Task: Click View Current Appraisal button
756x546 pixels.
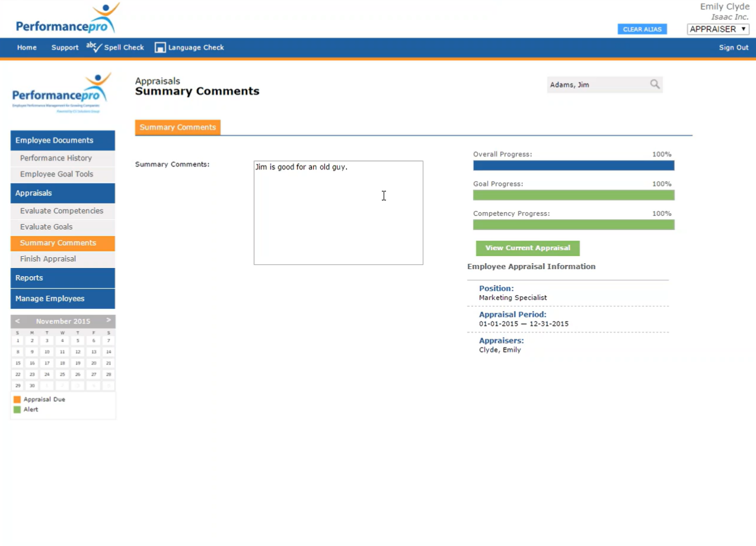Action: (x=528, y=248)
